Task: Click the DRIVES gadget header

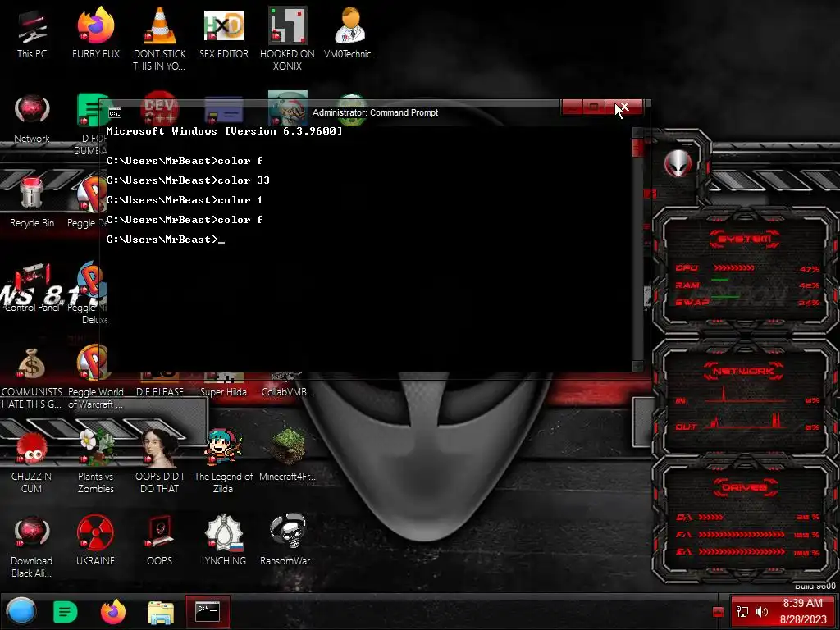Action: coord(745,487)
